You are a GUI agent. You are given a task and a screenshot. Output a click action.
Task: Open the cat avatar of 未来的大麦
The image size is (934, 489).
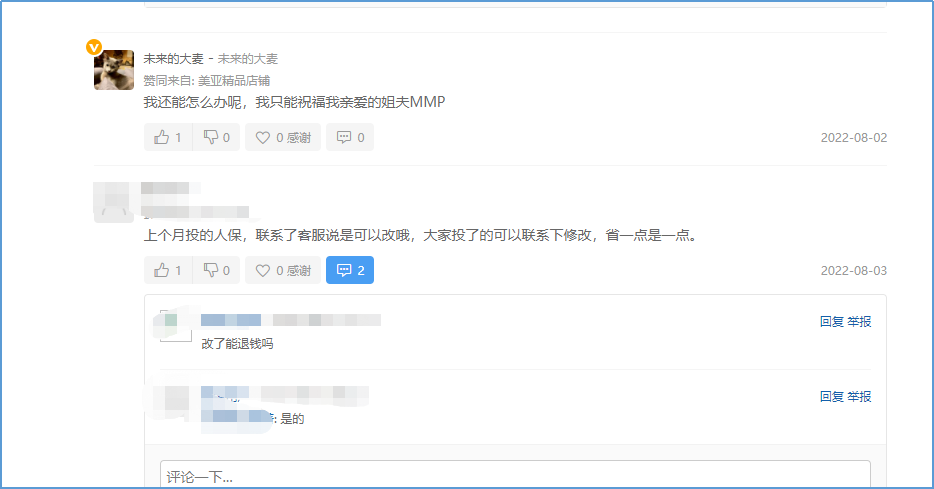coord(114,70)
